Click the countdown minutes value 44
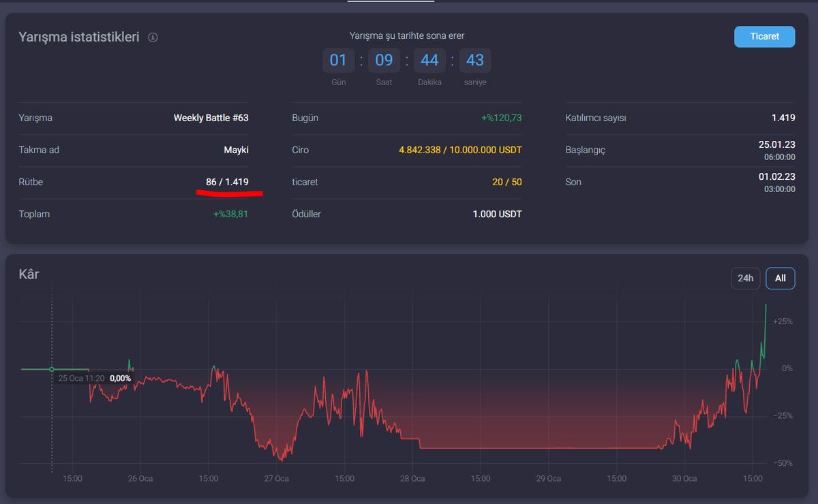This screenshot has height=504, width=818. pyautogui.click(x=429, y=61)
